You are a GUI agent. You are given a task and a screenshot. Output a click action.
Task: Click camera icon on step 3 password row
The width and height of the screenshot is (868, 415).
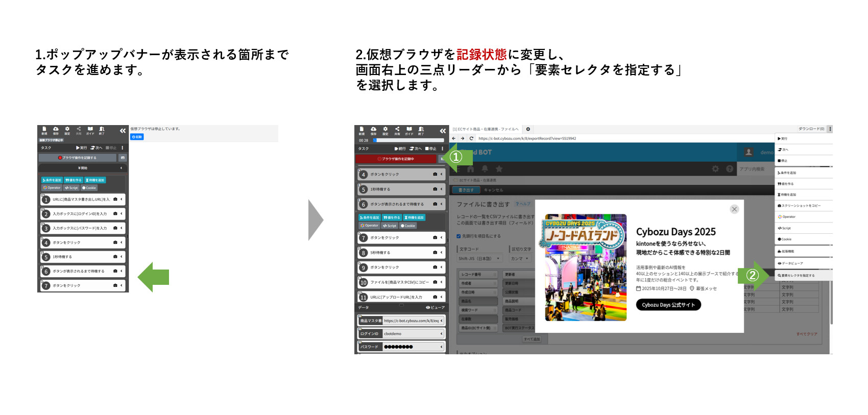click(115, 228)
